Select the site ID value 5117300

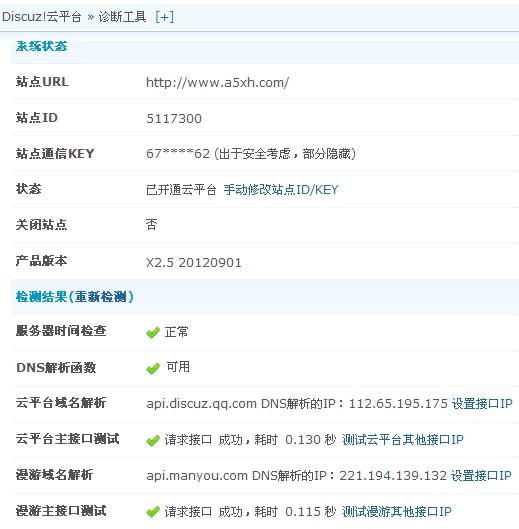(174, 119)
